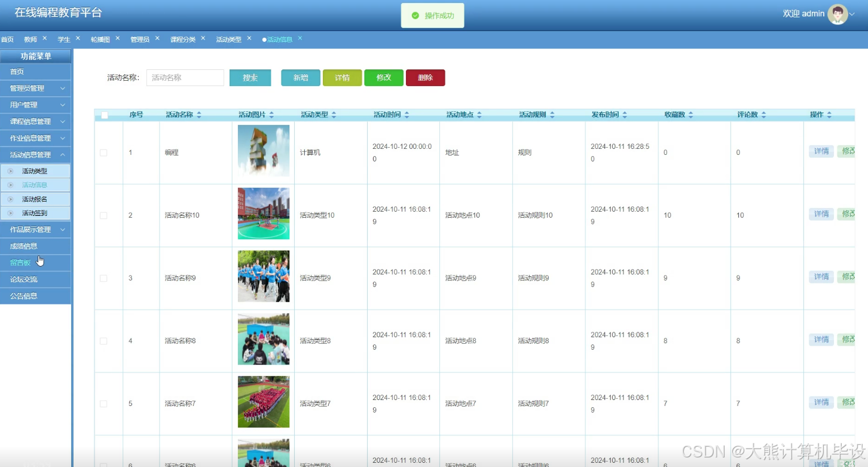The width and height of the screenshot is (868, 467).
Task: Switch to the 教师 tab
Action: pyautogui.click(x=30, y=39)
